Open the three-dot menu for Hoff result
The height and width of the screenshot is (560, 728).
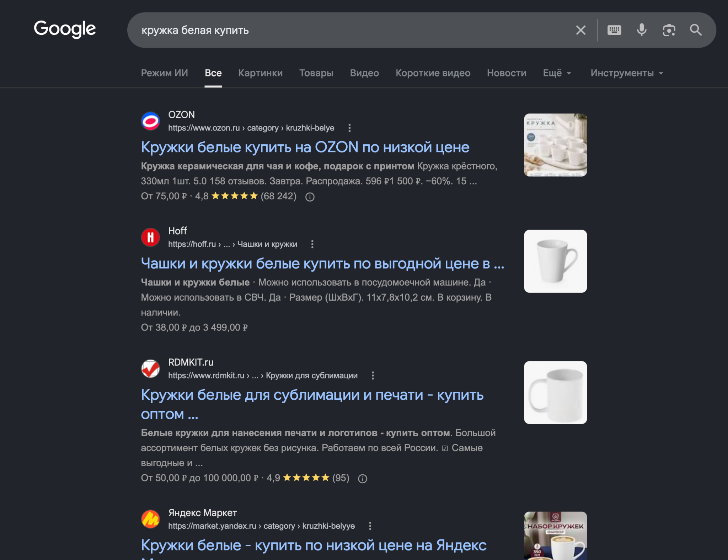pyautogui.click(x=312, y=244)
